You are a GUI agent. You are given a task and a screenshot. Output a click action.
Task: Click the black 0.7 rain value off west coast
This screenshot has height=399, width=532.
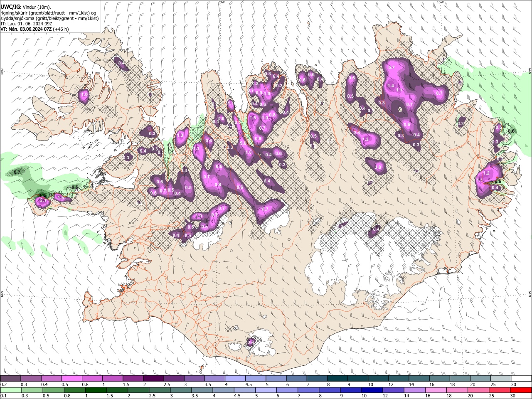click(17, 172)
